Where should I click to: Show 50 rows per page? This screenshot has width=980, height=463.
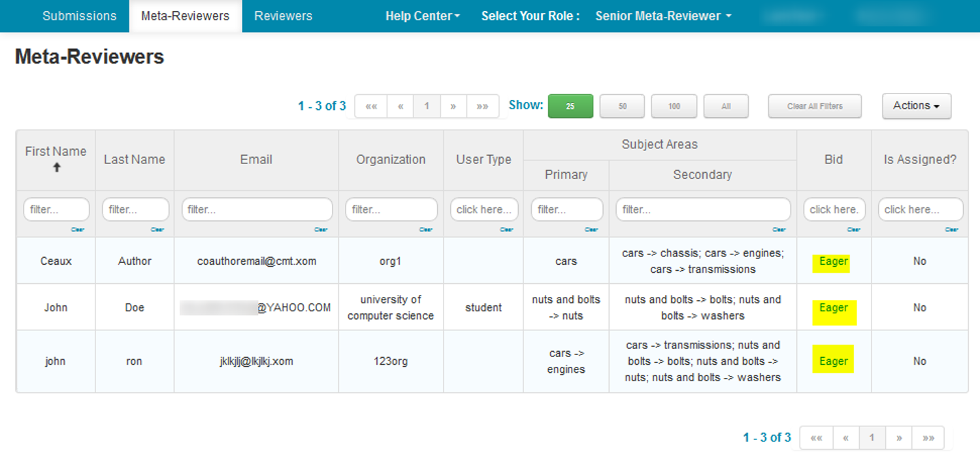pos(622,106)
